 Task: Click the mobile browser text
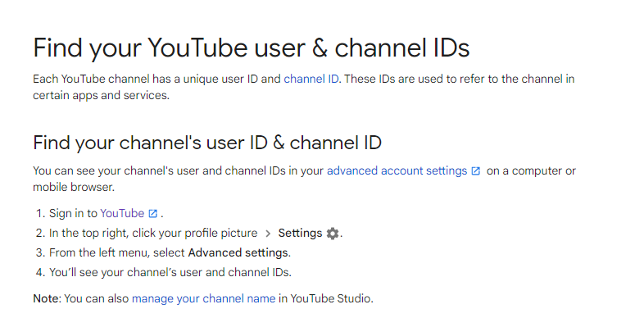pyautogui.click(x=73, y=188)
